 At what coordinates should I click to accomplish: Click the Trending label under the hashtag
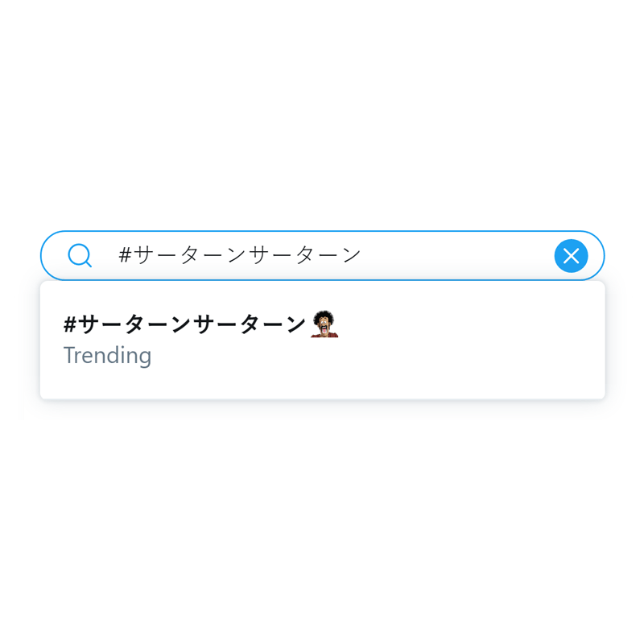click(107, 356)
